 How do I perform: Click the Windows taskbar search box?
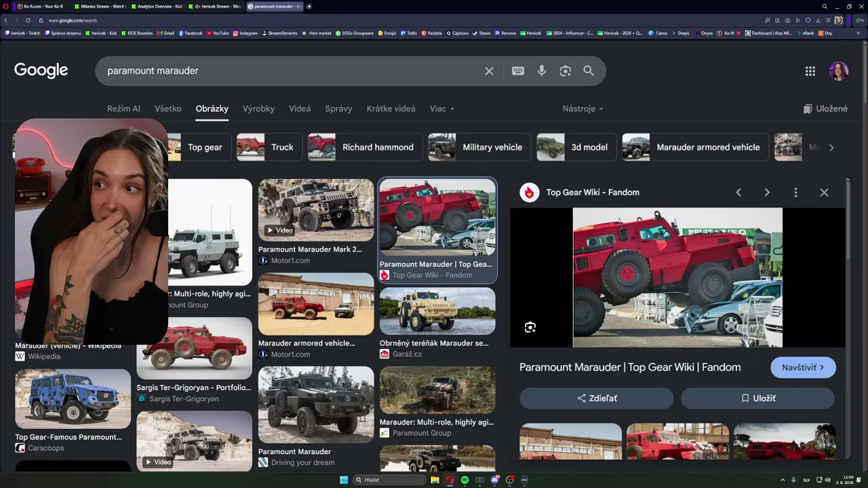click(x=389, y=480)
